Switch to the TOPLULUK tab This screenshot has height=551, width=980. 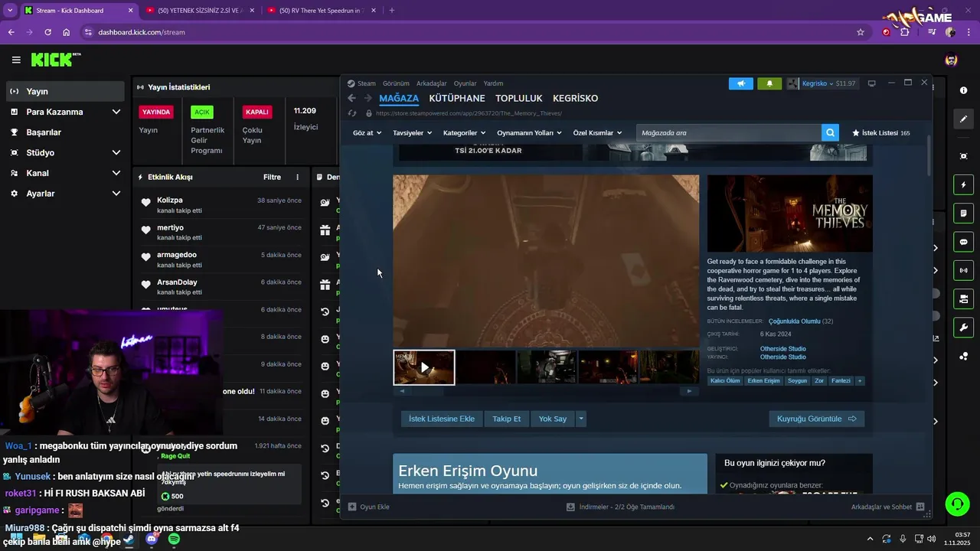[519, 98]
